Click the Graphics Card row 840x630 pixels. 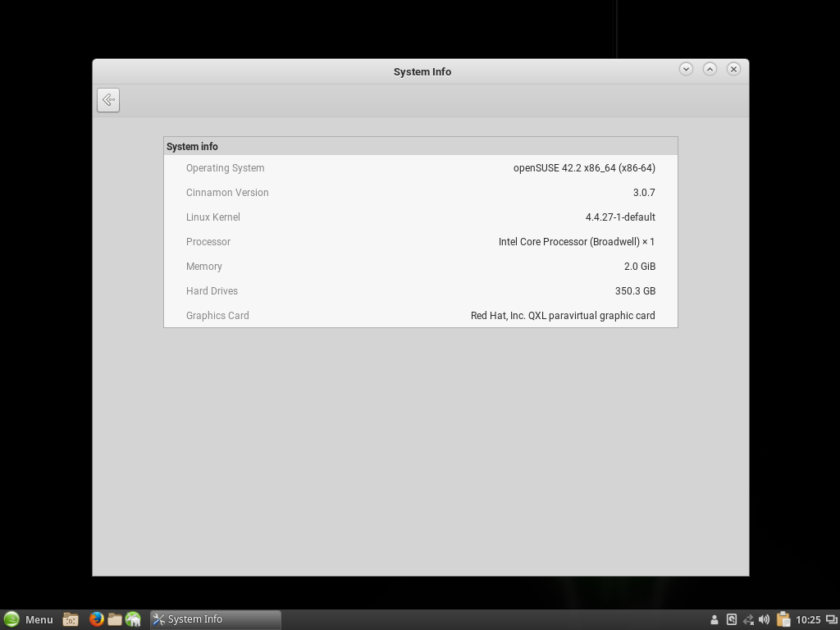pos(420,316)
